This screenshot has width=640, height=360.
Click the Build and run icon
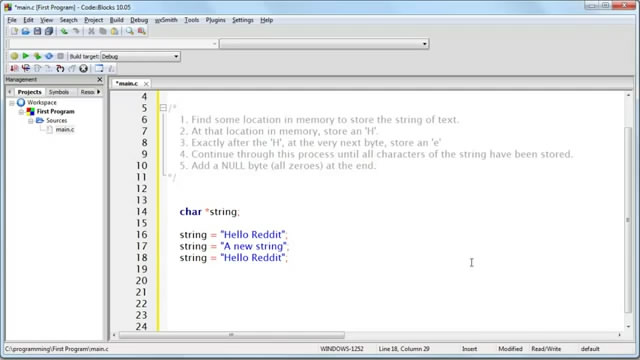37,56
